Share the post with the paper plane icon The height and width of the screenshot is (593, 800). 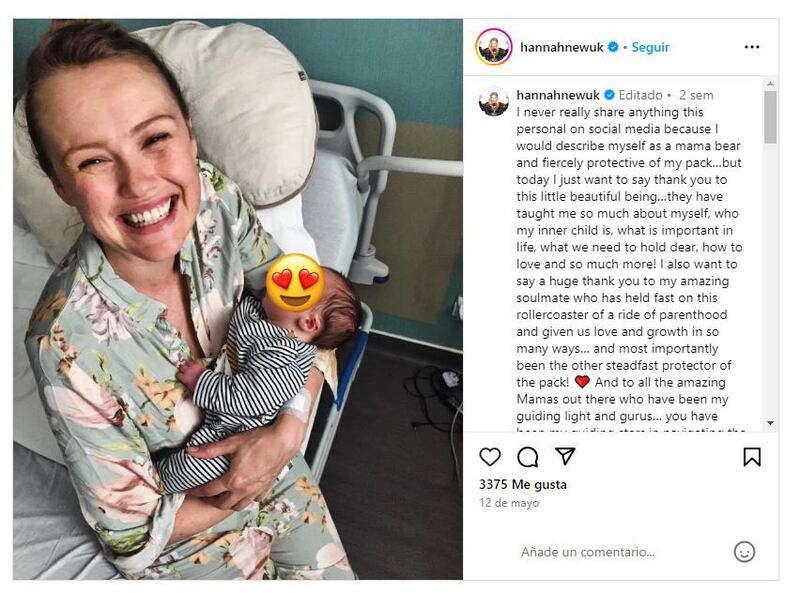click(x=566, y=455)
